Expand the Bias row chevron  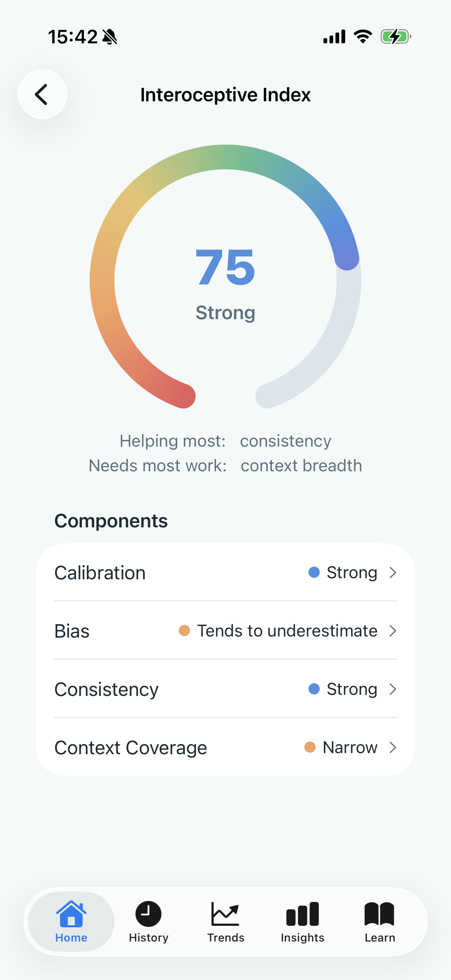coord(393,631)
